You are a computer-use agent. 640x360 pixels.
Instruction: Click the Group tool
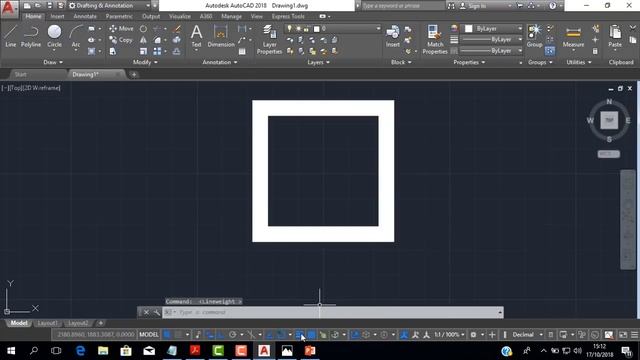[534, 36]
